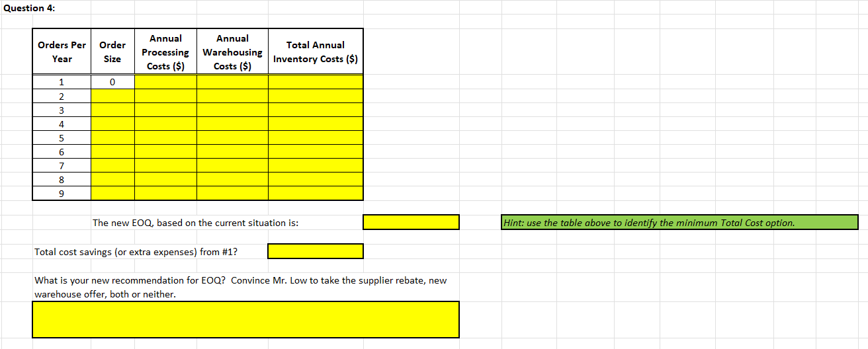Select the Order Size cell in row 5
The height and width of the screenshot is (349, 868).
click(x=112, y=137)
